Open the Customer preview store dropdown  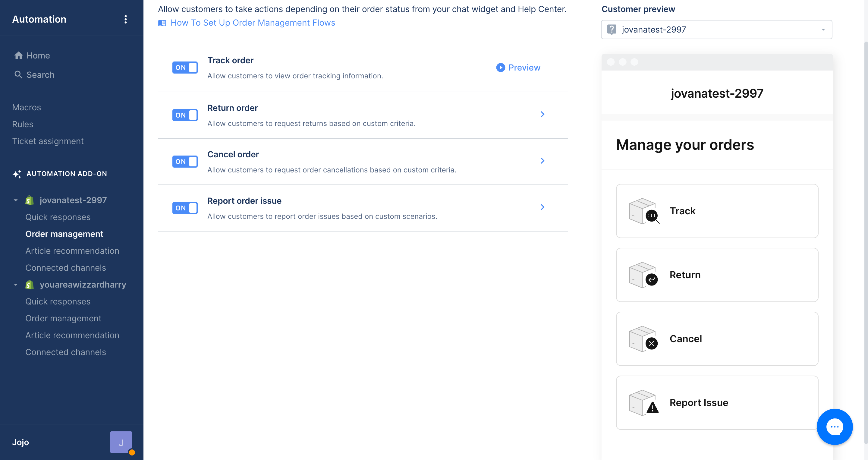(x=716, y=30)
